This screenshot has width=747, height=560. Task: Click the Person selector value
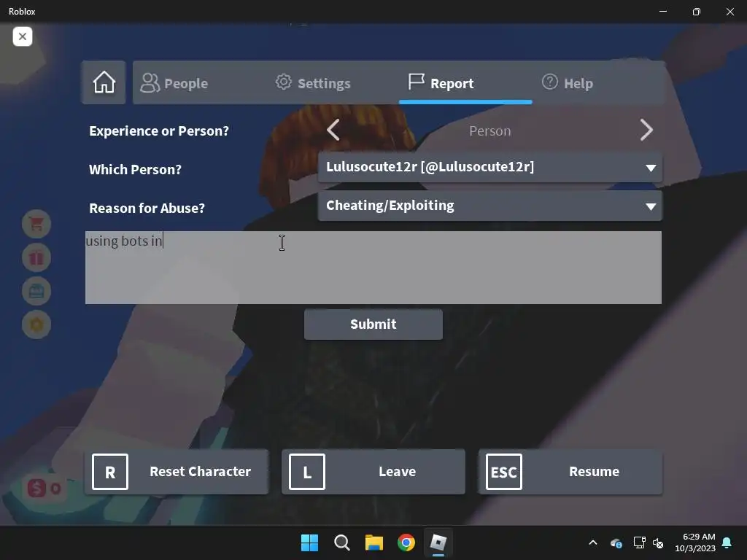click(489, 131)
